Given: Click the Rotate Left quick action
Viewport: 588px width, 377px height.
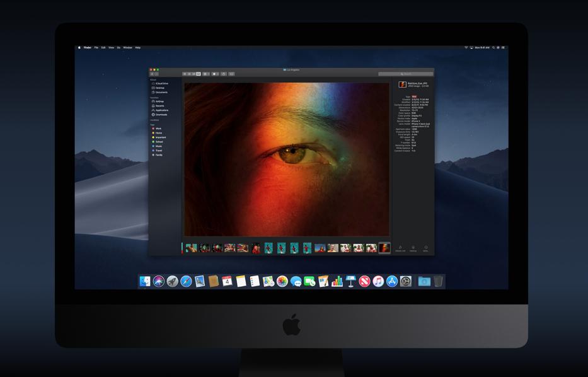Looking at the screenshot, I should (x=400, y=248).
